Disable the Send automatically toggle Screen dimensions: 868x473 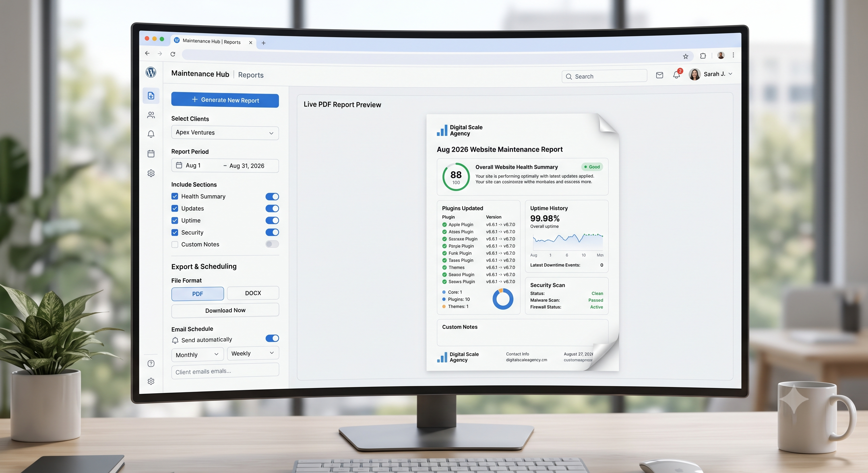click(272, 338)
